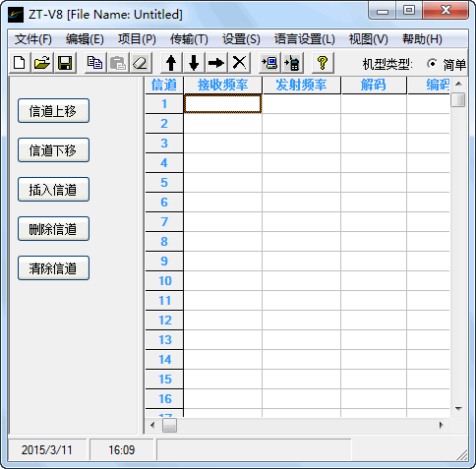Screen dimensions: 476x469
Task: Click the time 16:09 in status bar
Action: click(x=122, y=450)
